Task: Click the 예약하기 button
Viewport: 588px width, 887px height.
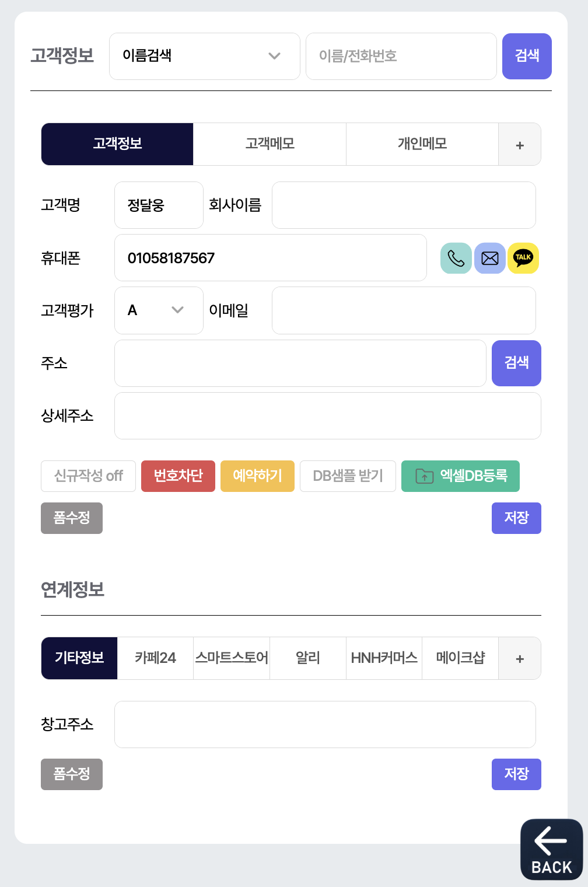Action: click(257, 476)
